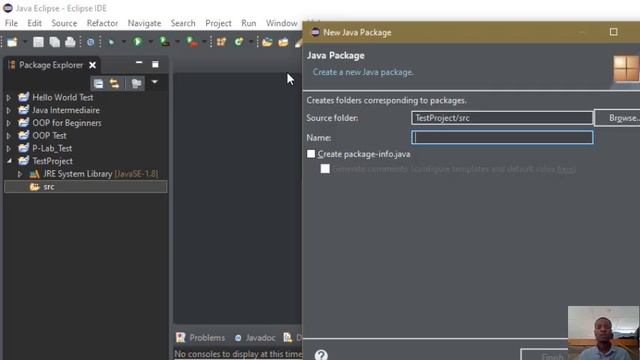Viewport: 640px width, 360px height.
Task: Open the New wizard dropdown arrow
Action: click(24, 42)
